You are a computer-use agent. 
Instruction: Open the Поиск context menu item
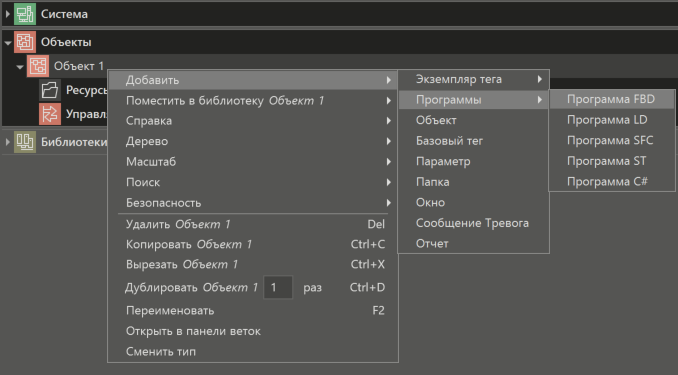click(253, 182)
